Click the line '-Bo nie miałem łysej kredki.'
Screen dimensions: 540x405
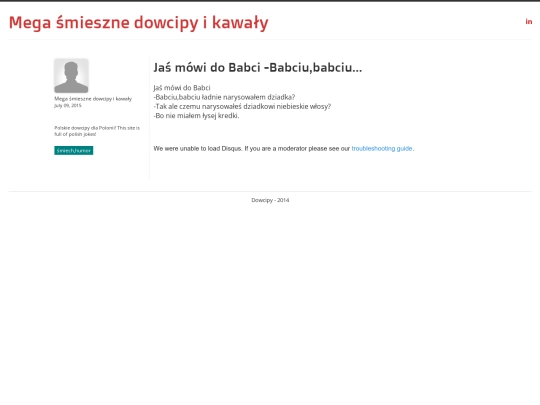click(x=196, y=116)
